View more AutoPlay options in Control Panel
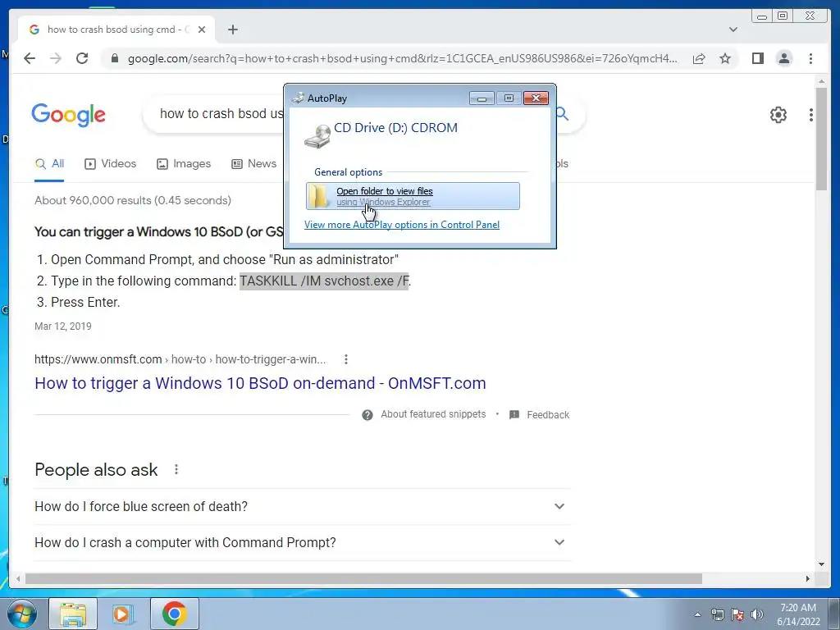The width and height of the screenshot is (840, 630). (402, 225)
